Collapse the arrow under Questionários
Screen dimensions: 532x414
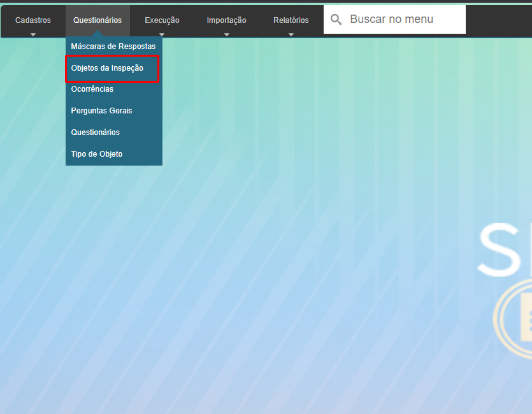click(97, 34)
